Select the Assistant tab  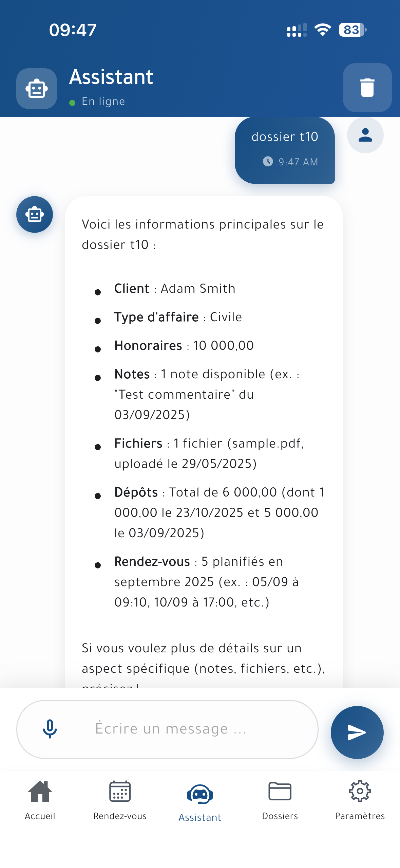click(x=200, y=802)
